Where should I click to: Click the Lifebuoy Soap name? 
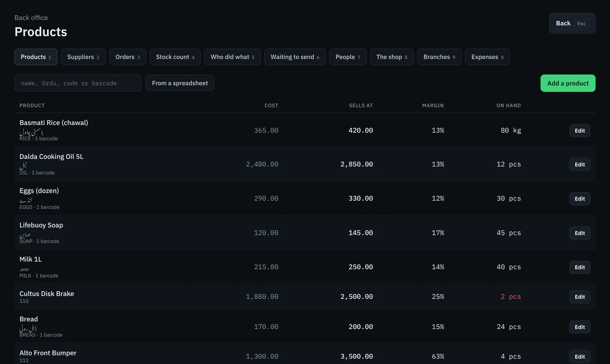(x=41, y=225)
